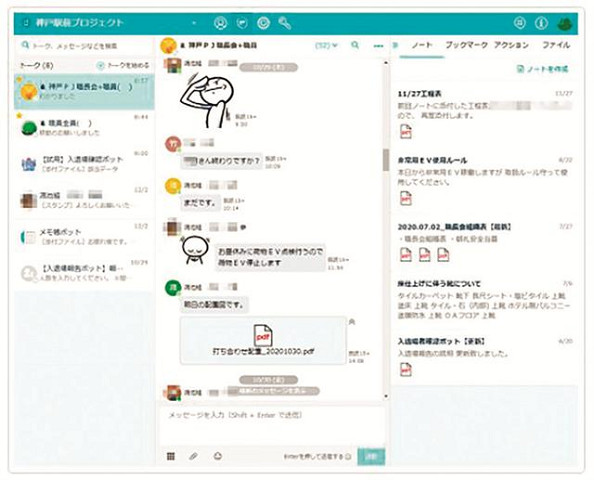Click the search icon in the chat header

(355, 45)
